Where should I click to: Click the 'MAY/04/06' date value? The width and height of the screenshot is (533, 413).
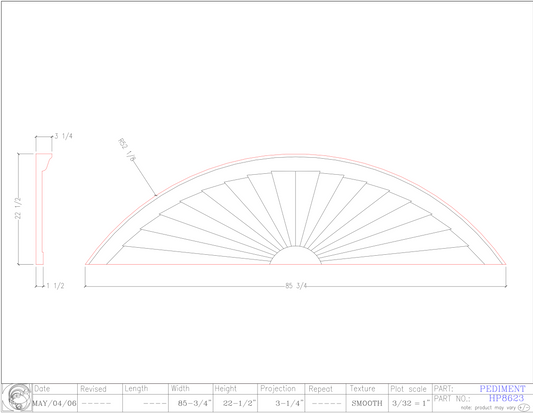click(54, 403)
